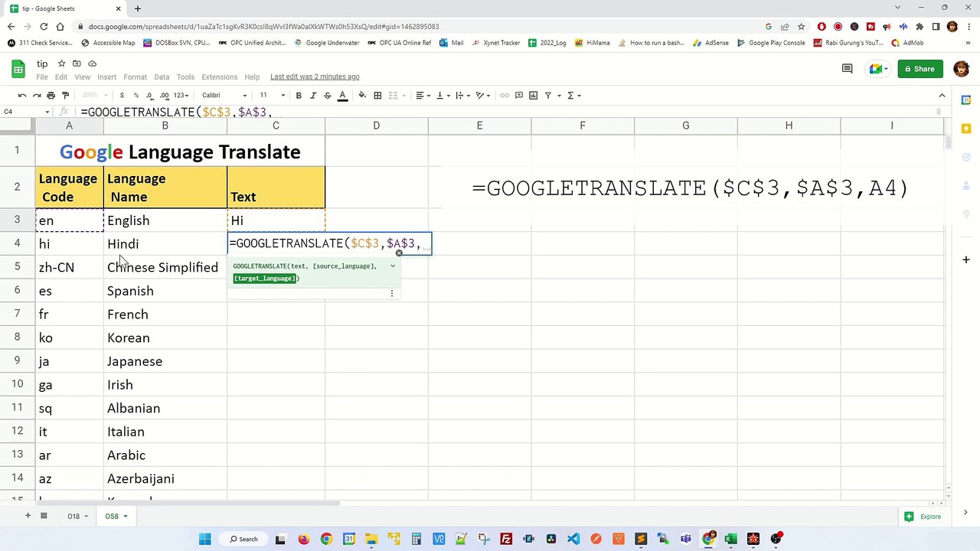This screenshot has height=551, width=980.
Task: Open the text color picker
Action: (342, 96)
